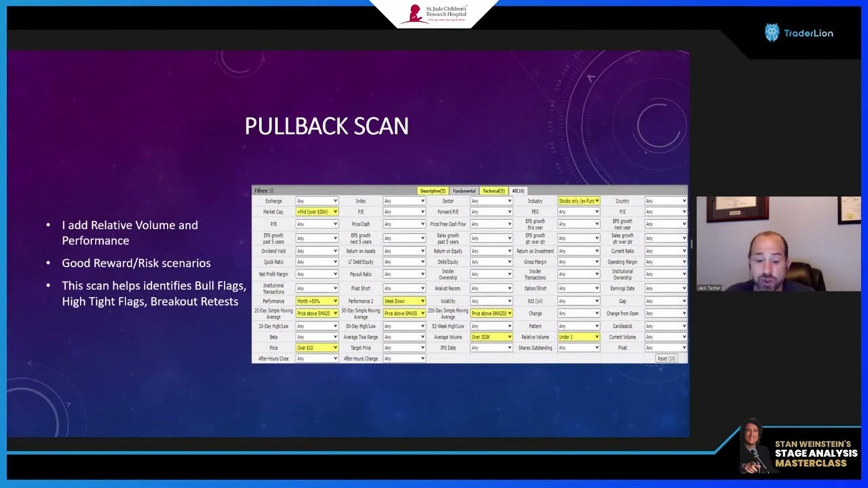
Task: Open the Payout Ratio dropdown
Action: coord(404,274)
